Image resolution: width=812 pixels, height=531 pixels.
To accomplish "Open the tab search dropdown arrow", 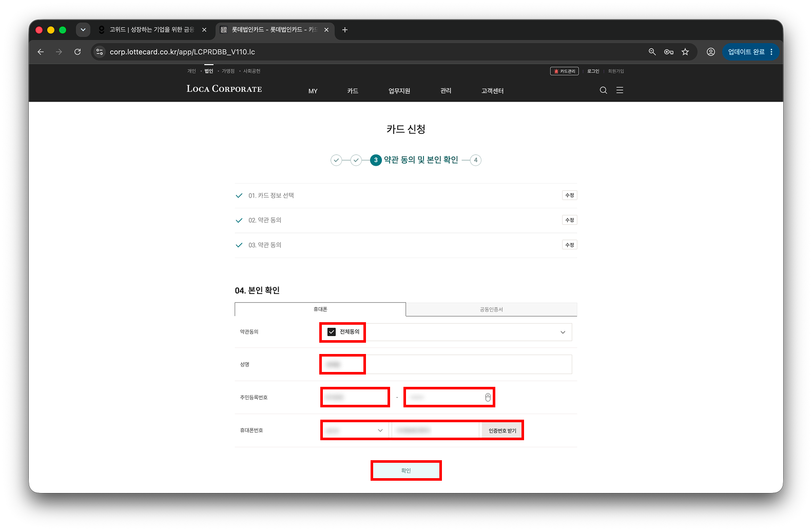I will 83,30.
